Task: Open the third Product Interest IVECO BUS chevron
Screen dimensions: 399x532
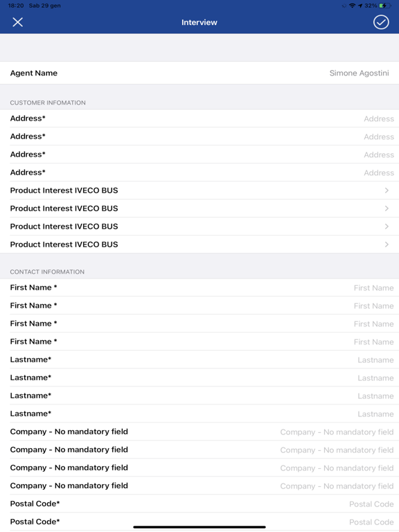Action: tap(387, 227)
